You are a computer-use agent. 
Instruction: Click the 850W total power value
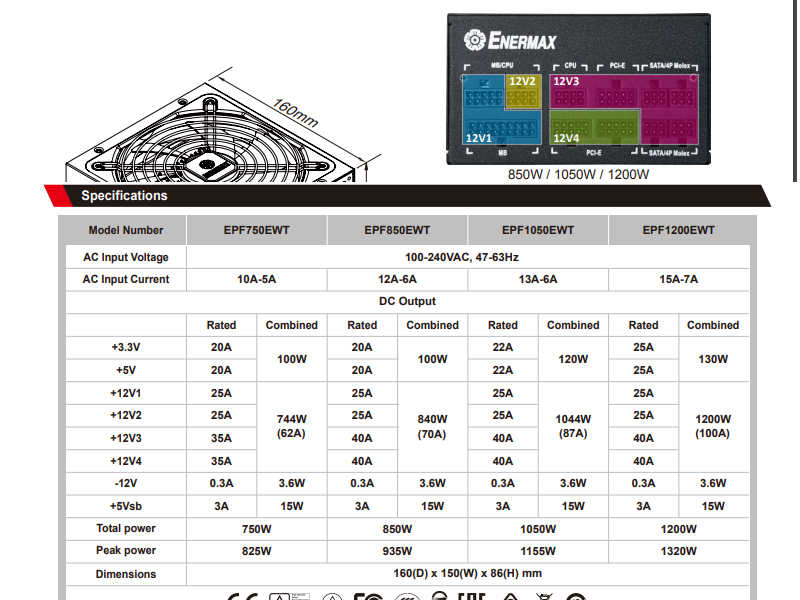click(397, 529)
